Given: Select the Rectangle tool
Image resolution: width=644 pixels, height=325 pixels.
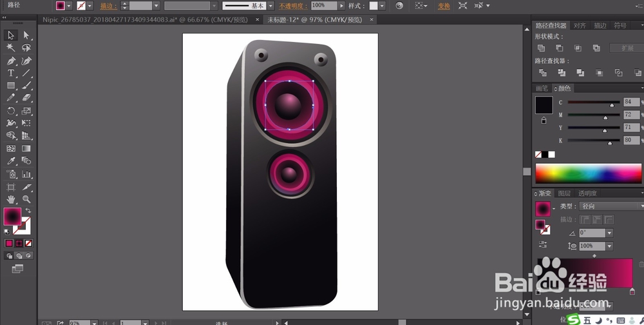Looking at the screenshot, I should 11,86.
